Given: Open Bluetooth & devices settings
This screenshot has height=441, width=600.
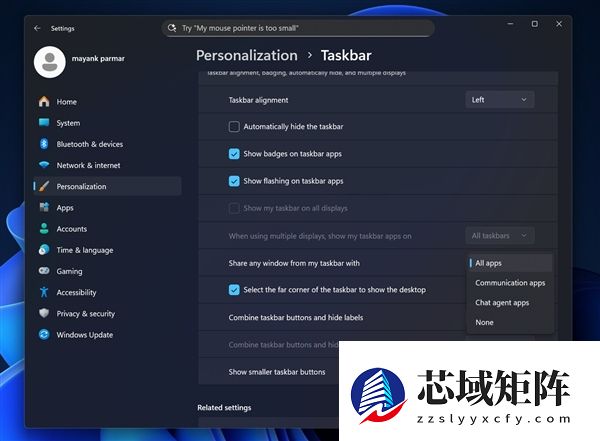Looking at the screenshot, I should click(107, 144).
